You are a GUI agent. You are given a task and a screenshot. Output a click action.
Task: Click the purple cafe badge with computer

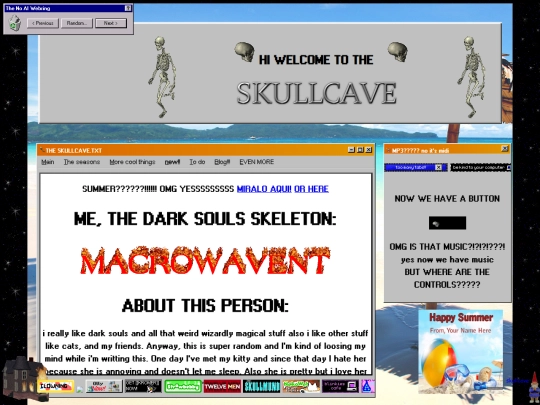(x=340, y=386)
